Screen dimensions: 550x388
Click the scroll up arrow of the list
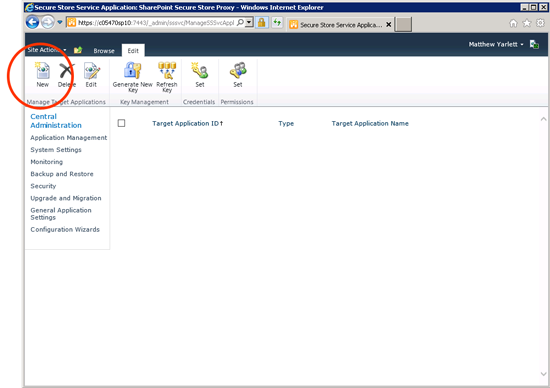pyautogui.click(x=543, y=119)
